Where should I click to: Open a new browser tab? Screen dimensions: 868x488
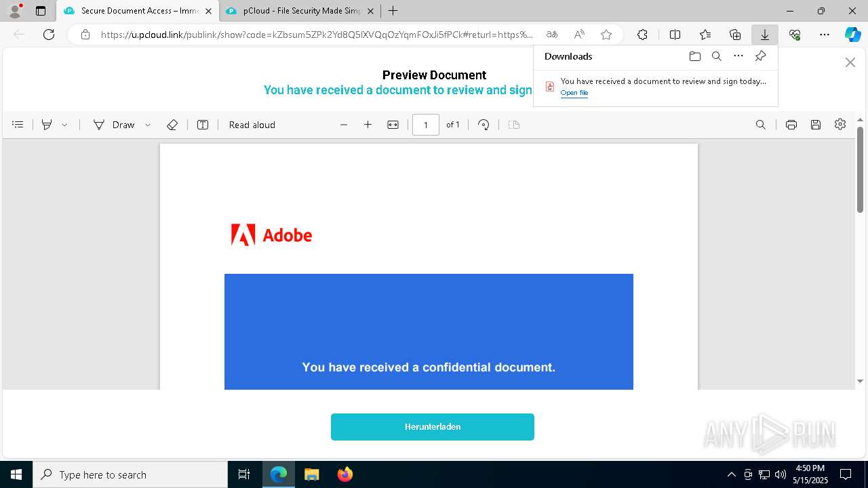(393, 11)
